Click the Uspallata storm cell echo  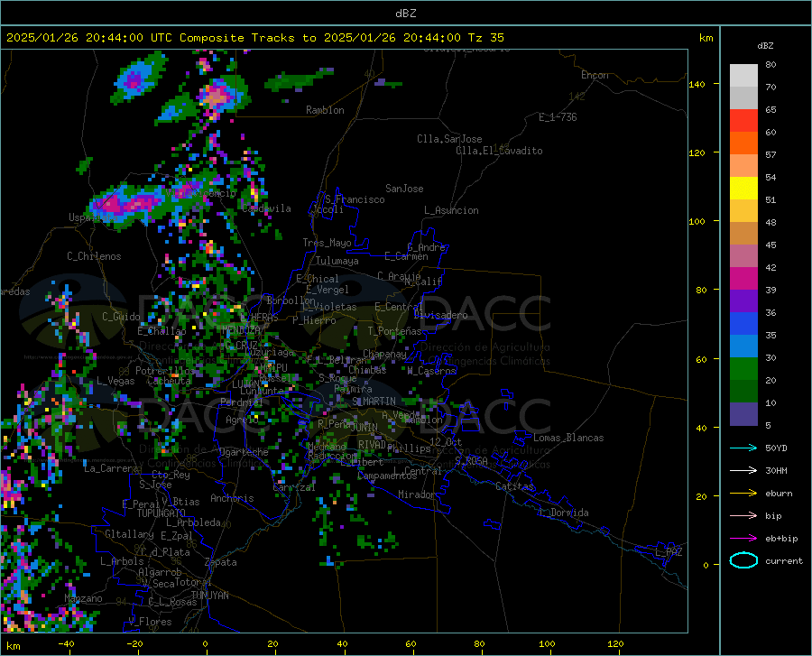[127, 204]
